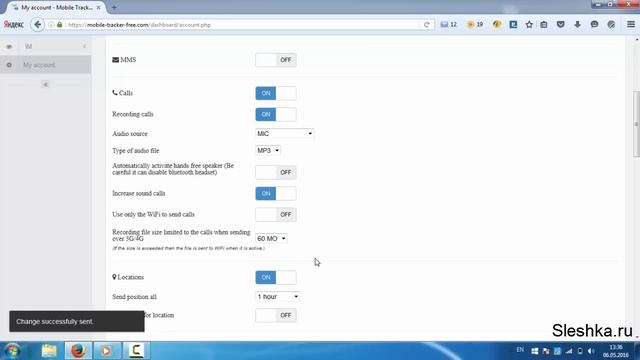640x360 pixels.
Task: Click the Increase sound calls label
Action: [139, 193]
